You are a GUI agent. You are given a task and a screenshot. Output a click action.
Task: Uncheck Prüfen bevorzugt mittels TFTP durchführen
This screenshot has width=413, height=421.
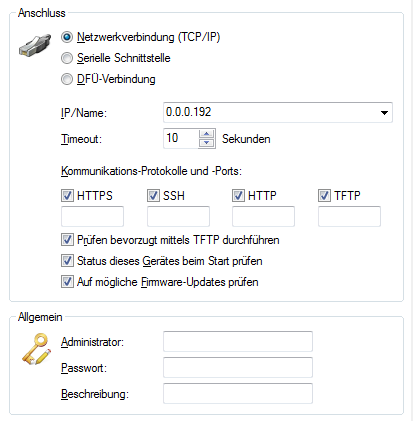pos(67,240)
